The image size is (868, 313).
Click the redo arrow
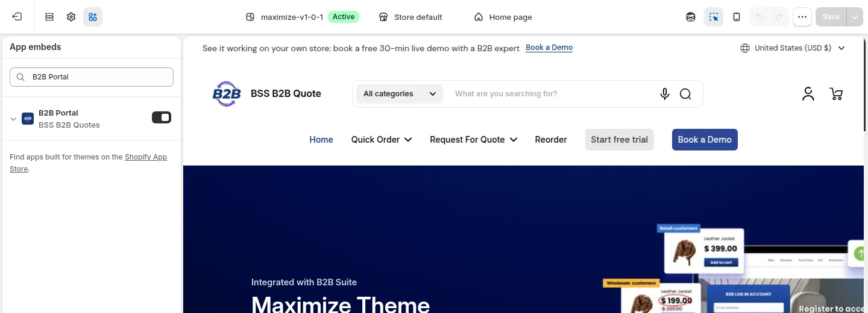point(779,17)
